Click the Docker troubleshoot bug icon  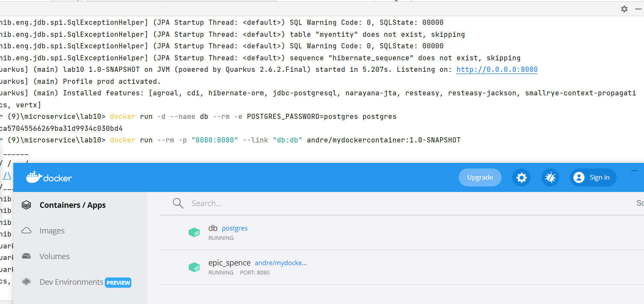click(550, 177)
